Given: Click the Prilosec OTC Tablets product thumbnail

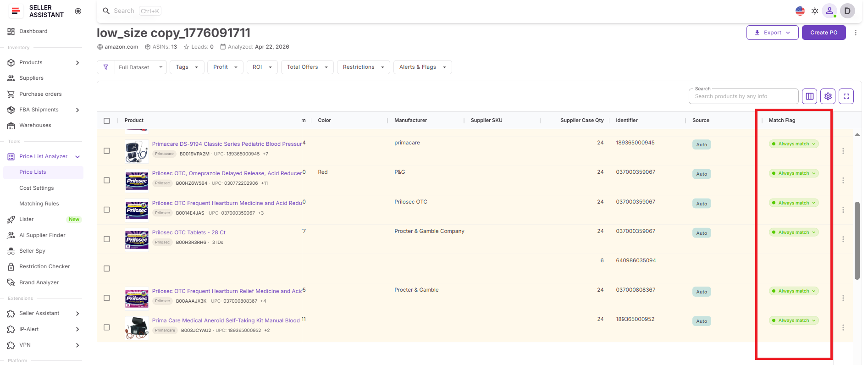Looking at the screenshot, I should click(x=137, y=240).
